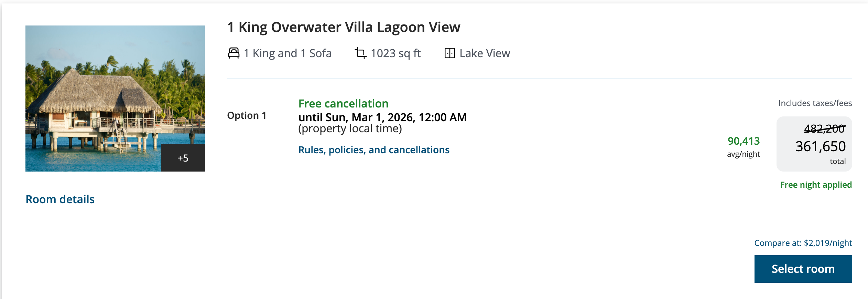
Task: Click the green Free cancellation text
Action: (x=343, y=103)
